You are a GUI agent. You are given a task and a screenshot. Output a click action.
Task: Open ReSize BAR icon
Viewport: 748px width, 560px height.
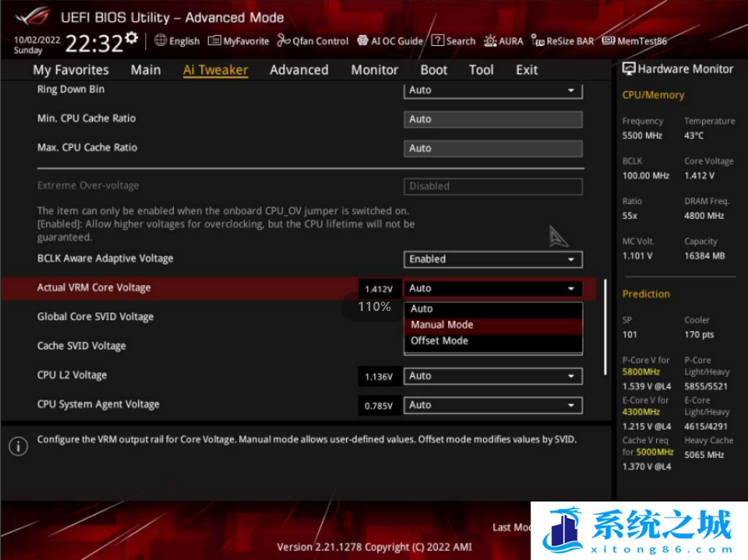pos(537,41)
